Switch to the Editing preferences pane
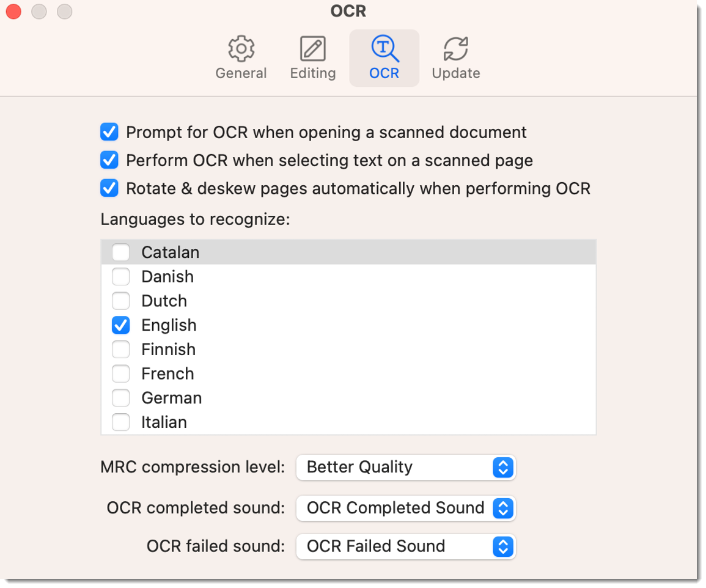 [x=312, y=57]
